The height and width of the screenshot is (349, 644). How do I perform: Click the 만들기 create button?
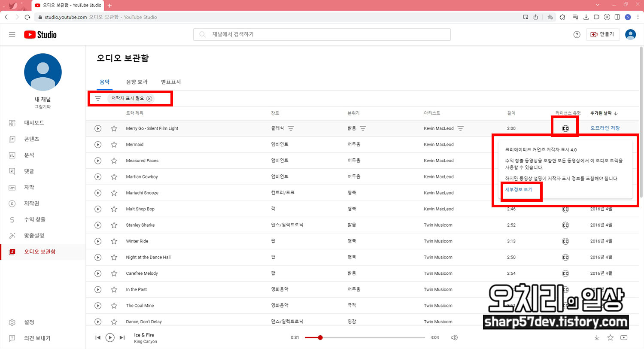[x=603, y=34]
